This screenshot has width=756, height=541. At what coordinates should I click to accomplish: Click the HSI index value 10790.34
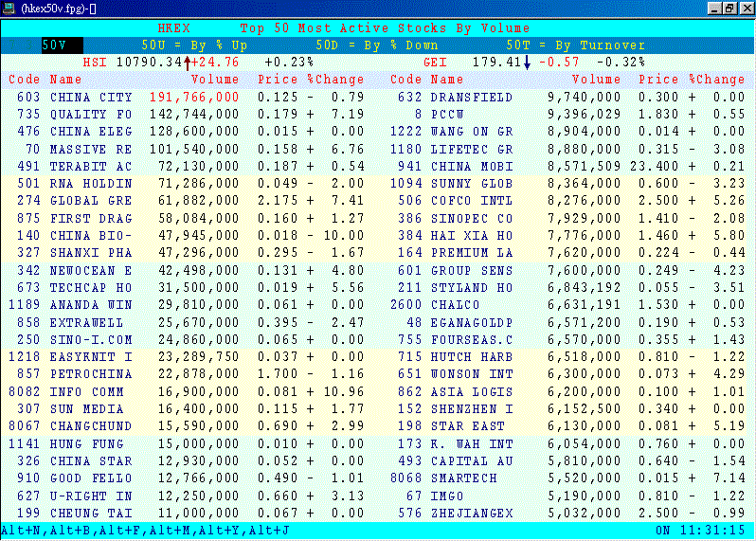click(150, 63)
